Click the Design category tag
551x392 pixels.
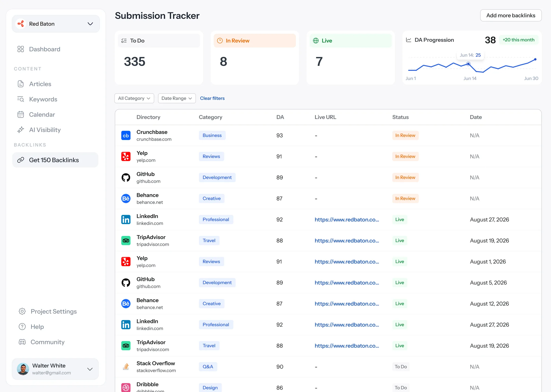210,387
